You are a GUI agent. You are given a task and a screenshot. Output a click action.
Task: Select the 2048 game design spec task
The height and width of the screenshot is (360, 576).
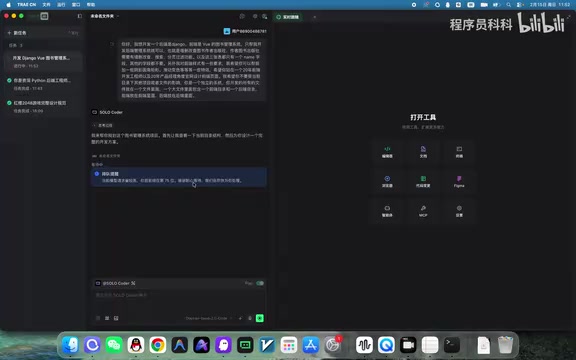pyautogui.click(x=43, y=107)
